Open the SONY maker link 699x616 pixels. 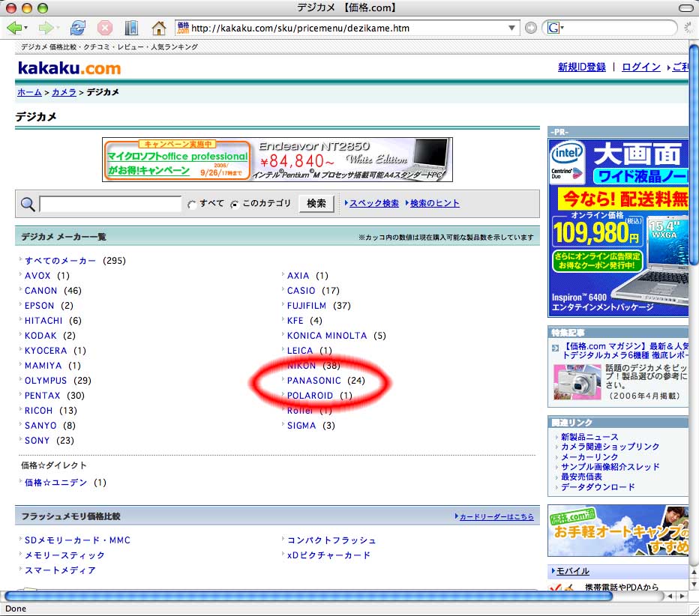37,441
